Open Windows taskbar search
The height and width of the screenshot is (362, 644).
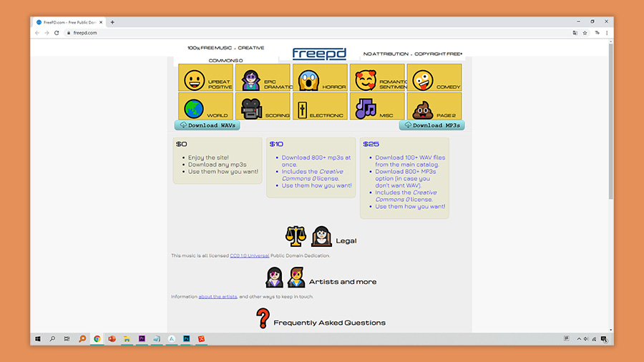pyautogui.click(x=52, y=338)
